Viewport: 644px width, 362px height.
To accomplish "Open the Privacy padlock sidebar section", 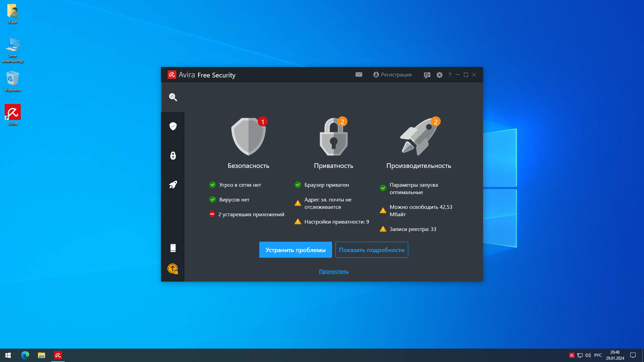I will pos(173,156).
